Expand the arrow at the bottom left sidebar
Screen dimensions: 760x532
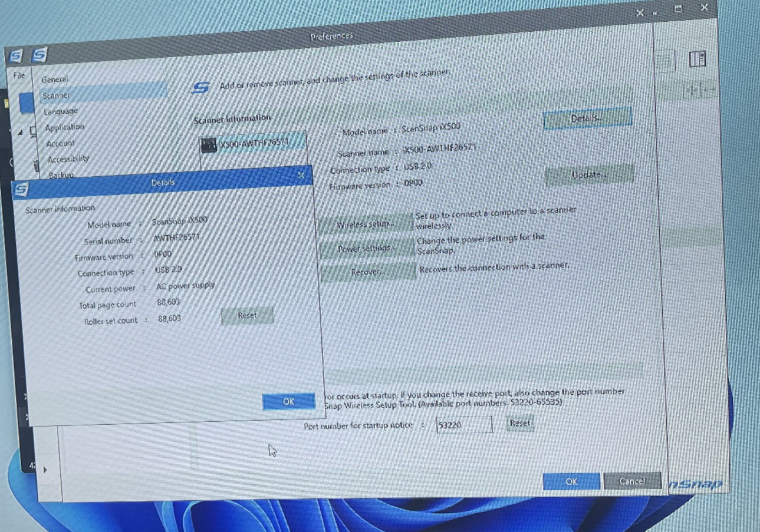tap(45, 470)
